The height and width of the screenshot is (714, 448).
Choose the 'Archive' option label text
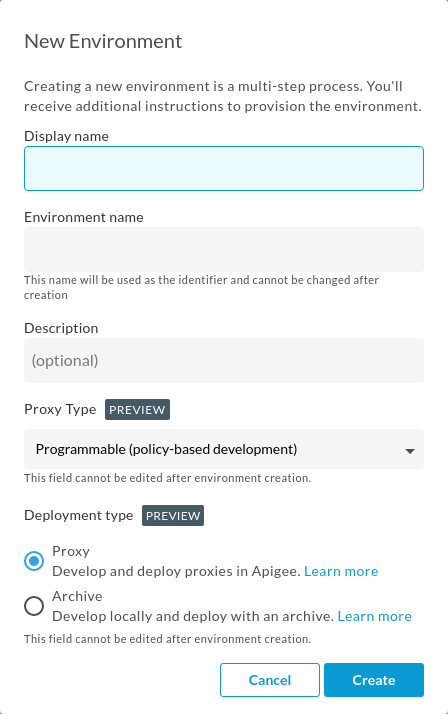(77, 596)
